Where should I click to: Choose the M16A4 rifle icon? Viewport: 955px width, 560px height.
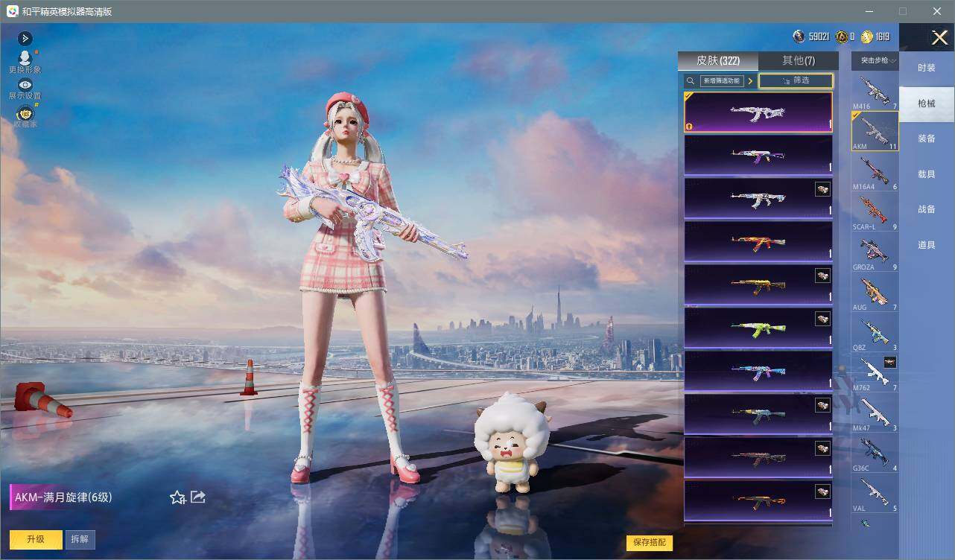click(875, 172)
